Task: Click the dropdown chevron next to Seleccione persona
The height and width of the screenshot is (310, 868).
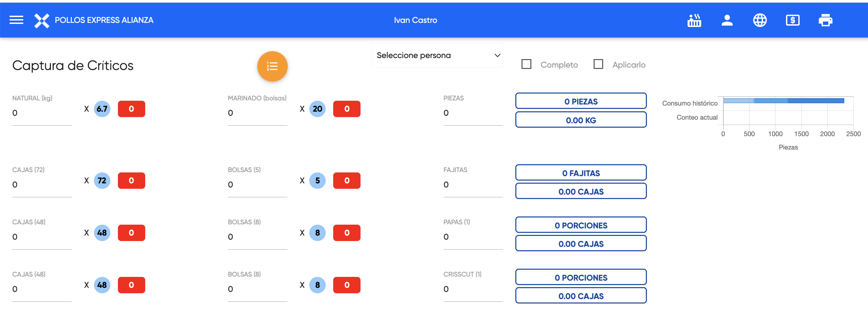Action: (x=498, y=55)
